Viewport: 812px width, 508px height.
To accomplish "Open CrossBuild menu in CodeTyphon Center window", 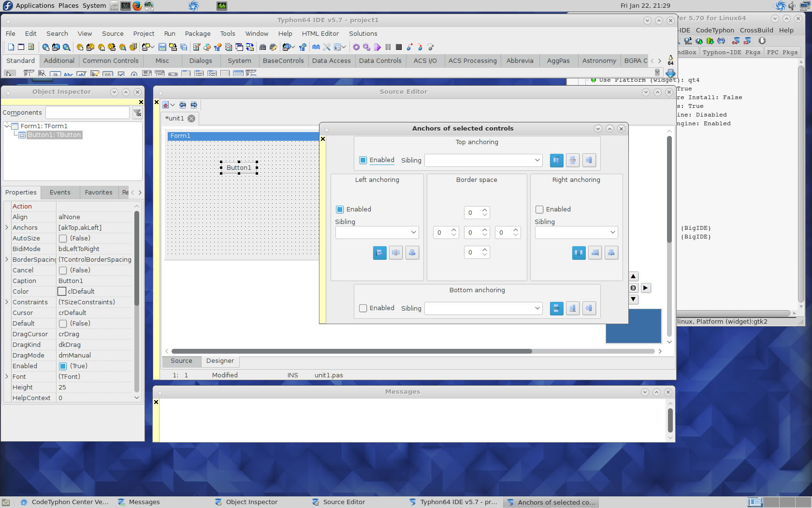I will point(757,30).
